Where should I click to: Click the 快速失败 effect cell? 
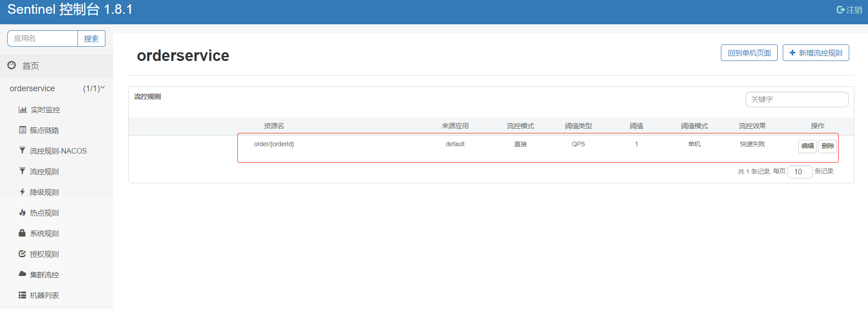click(753, 144)
